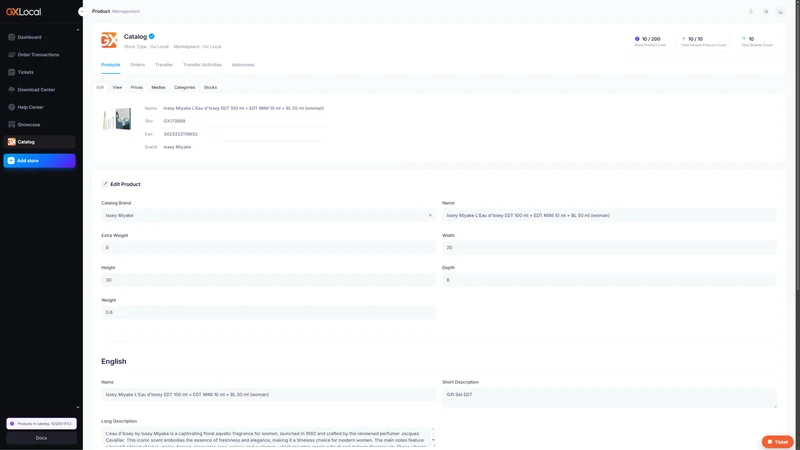
Task: Focus the Depth input field
Action: (x=609, y=280)
